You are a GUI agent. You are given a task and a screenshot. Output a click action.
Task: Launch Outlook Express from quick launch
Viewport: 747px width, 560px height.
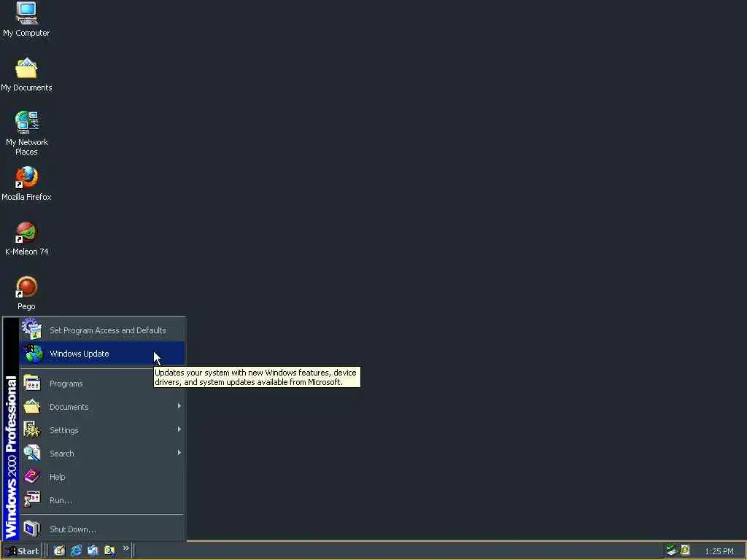(93, 551)
